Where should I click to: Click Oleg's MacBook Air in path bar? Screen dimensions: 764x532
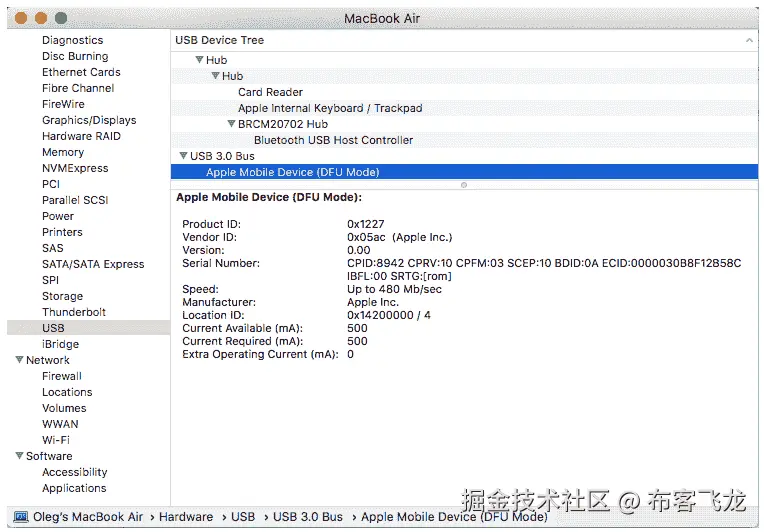click(x=88, y=516)
